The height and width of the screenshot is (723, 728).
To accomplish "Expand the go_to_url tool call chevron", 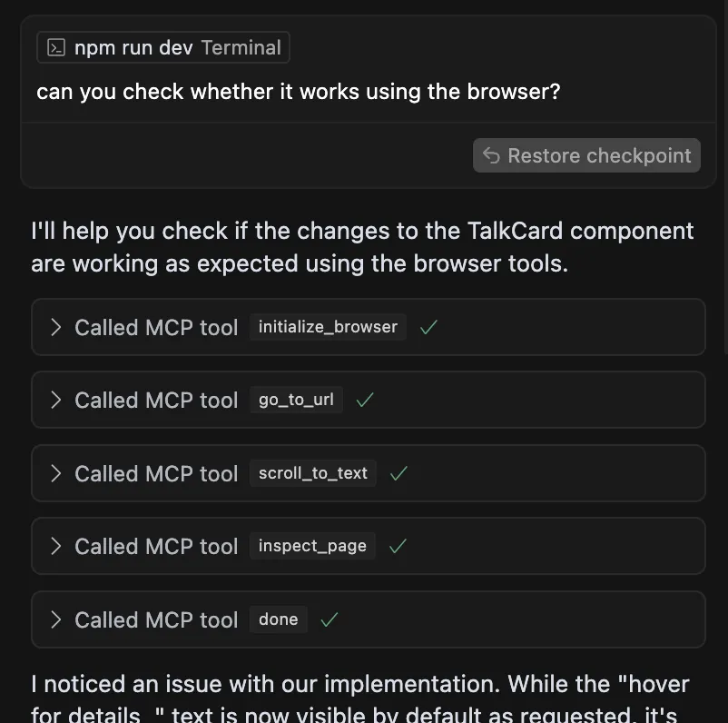I will [x=56, y=400].
